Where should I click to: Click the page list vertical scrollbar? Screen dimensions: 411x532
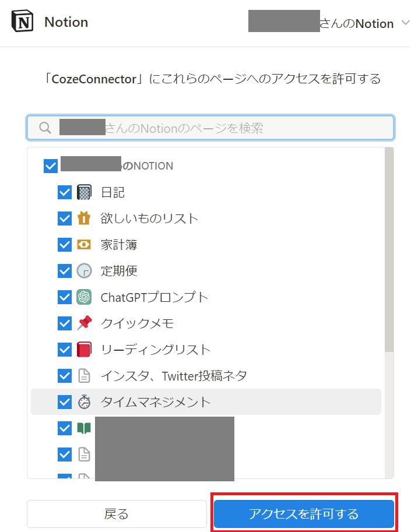pos(389,251)
